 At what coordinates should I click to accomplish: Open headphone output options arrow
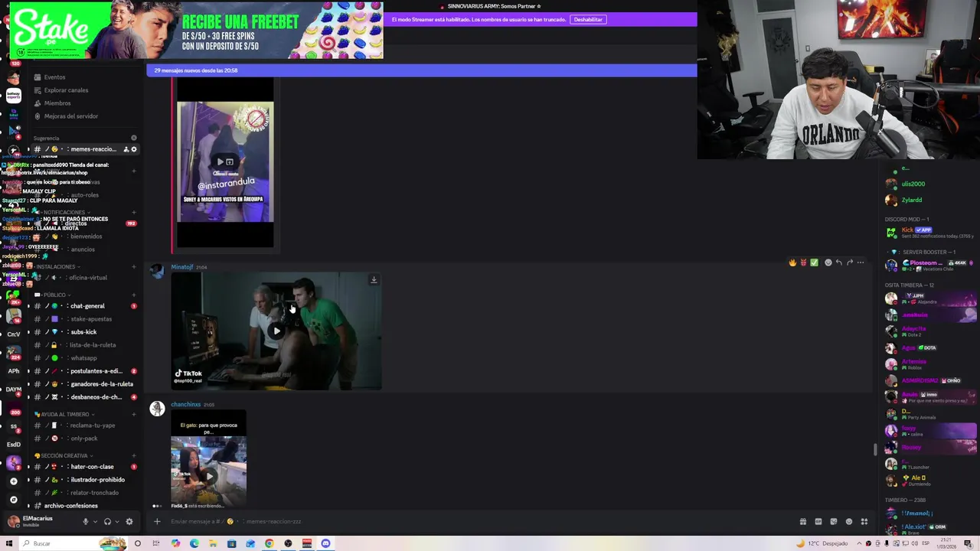point(116,522)
